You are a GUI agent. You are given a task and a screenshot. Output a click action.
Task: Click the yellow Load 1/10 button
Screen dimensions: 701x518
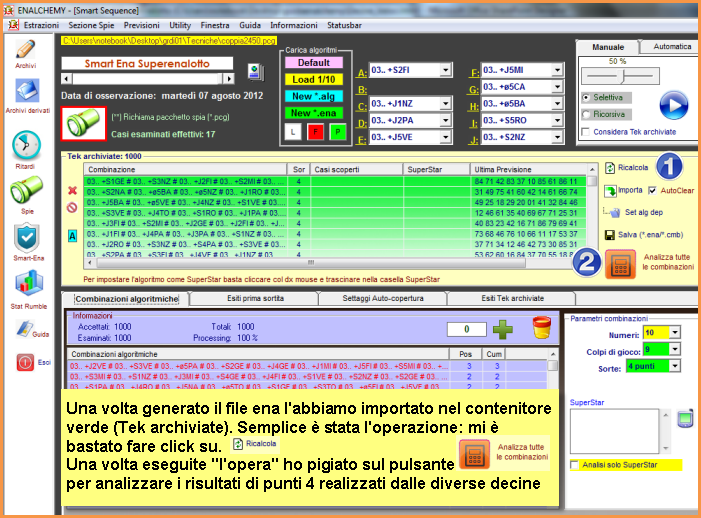click(314, 80)
